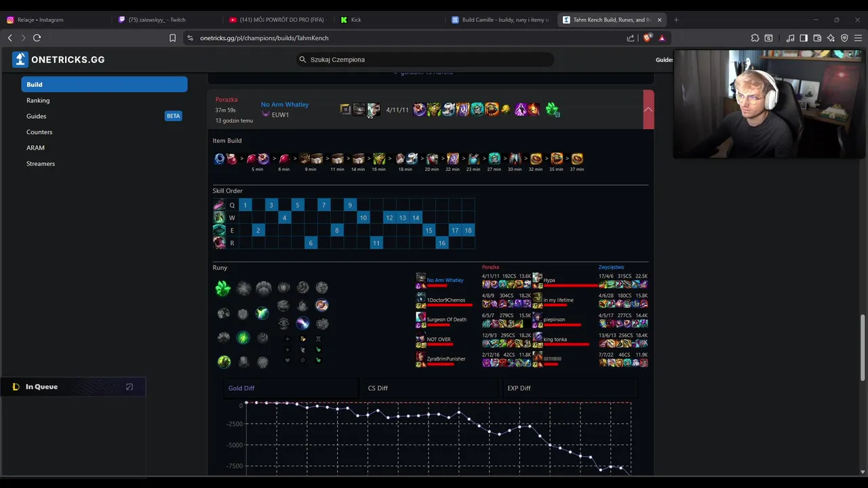Open the playlist music note icon
The width and height of the screenshot is (868, 488).
coord(790,38)
